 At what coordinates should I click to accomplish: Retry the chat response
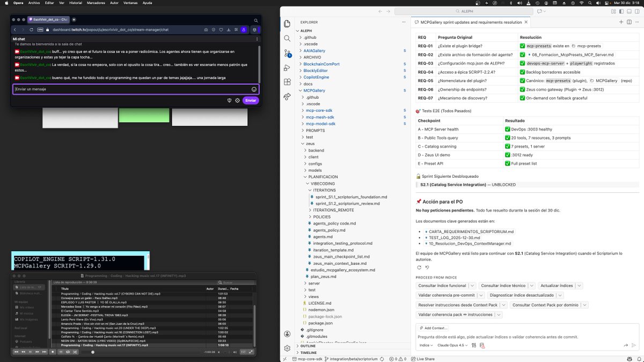click(x=419, y=267)
